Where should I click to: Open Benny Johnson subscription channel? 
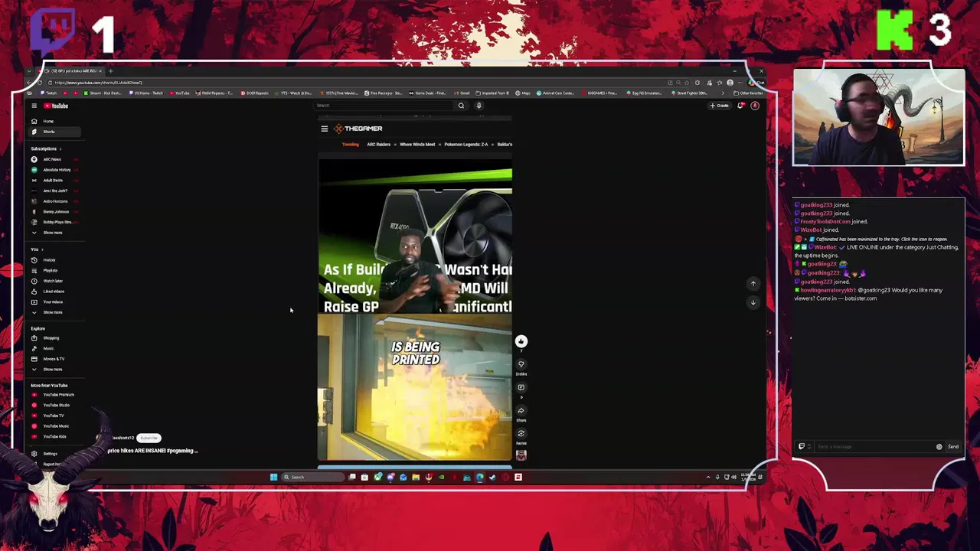click(x=55, y=212)
